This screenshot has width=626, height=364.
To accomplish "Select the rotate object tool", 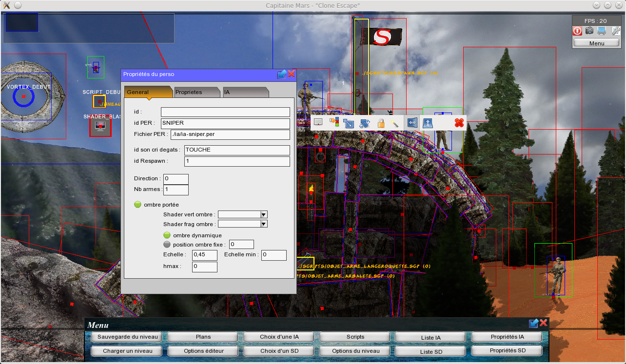I will click(x=364, y=123).
